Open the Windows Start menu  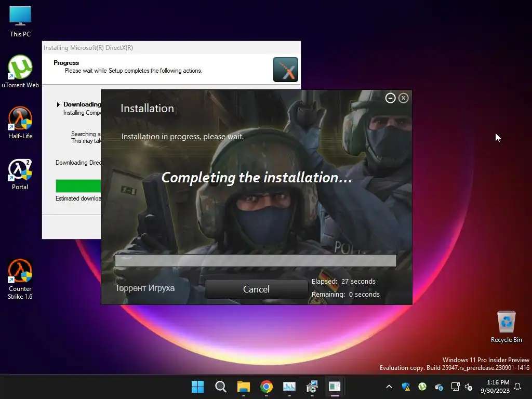[197, 387]
